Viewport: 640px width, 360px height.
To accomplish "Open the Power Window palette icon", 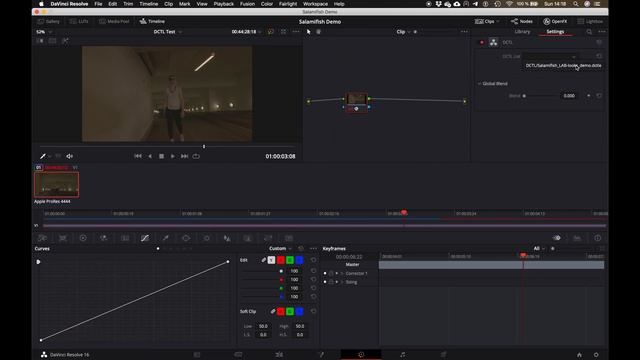I will click(186, 238).
